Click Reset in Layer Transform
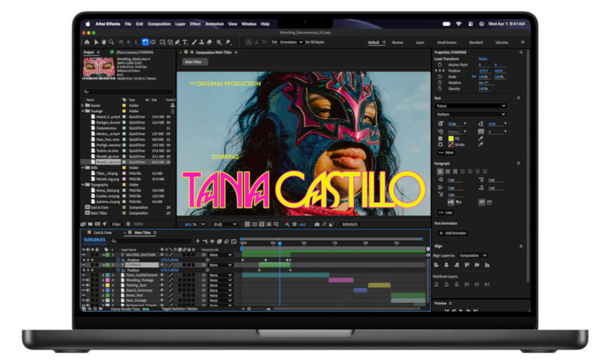 click(483, 59)
